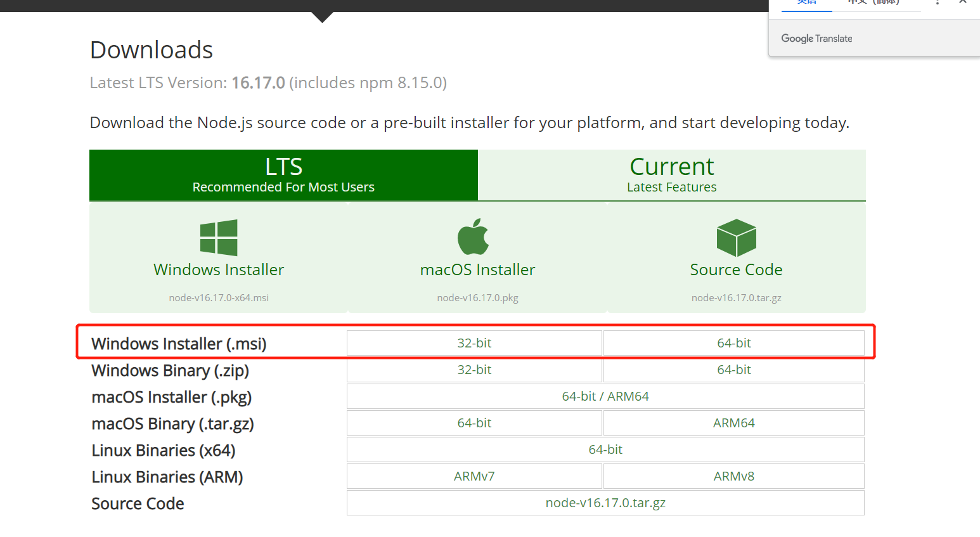The height and width of the screenshot is (537, 980).
Task: Click the "Downloads" page heading
Action: tap(152, 50)
